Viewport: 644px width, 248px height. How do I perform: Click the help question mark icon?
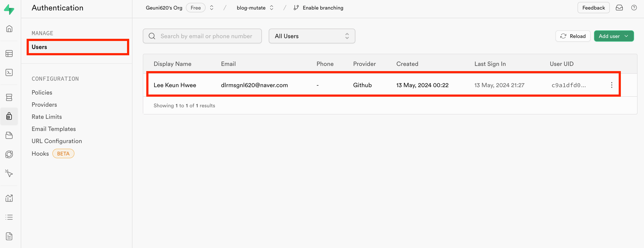click(634, 8)
